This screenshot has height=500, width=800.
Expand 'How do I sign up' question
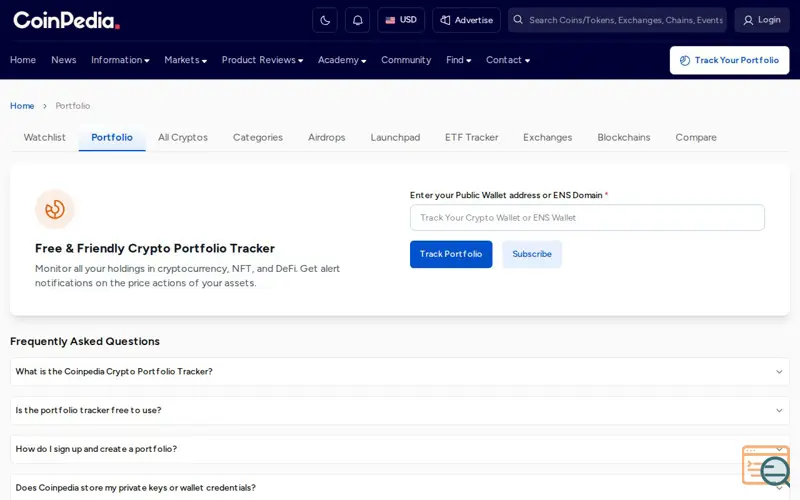(399, 449)
